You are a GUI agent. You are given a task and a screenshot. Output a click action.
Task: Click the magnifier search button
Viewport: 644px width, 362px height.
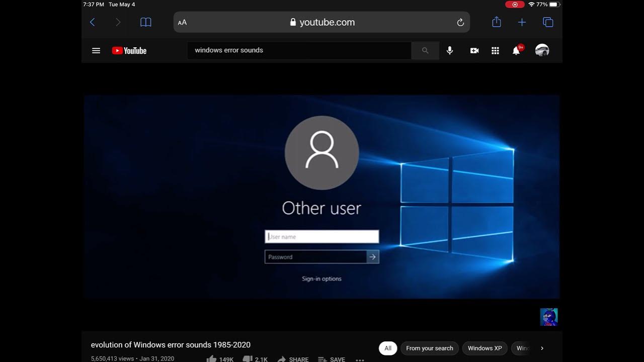click(425, 50)
